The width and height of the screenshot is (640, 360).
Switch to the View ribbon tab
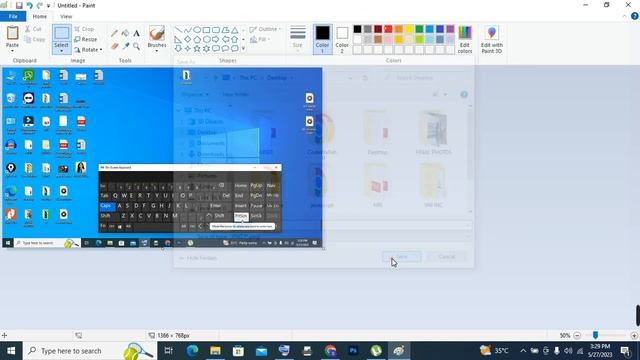click(66, 16)
